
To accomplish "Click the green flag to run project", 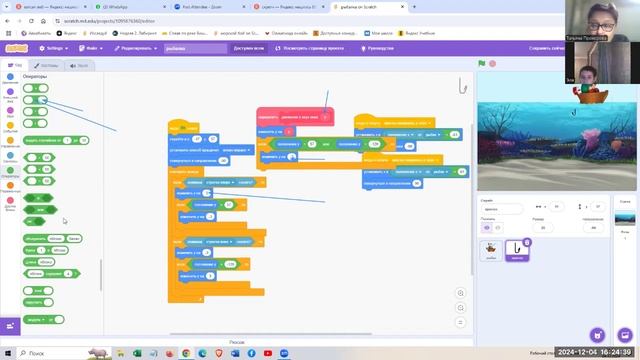I will coord(482,63).
